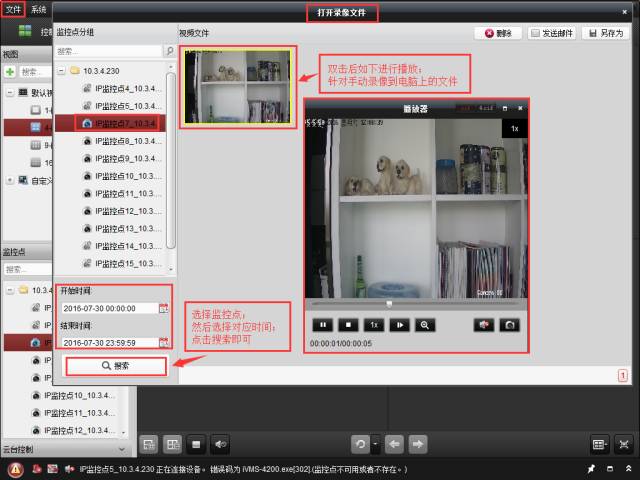Open the 系统 menu
Screen dimensions: 640x480
[38, 9]
